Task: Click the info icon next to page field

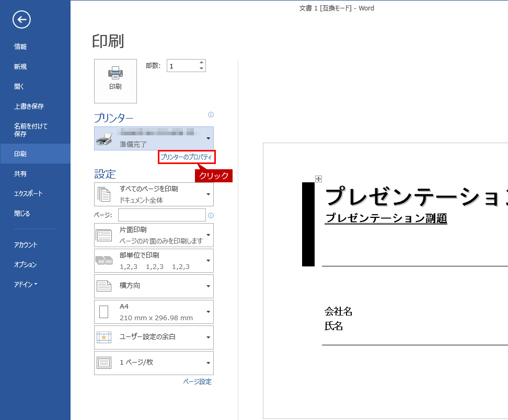Action: 211,215
